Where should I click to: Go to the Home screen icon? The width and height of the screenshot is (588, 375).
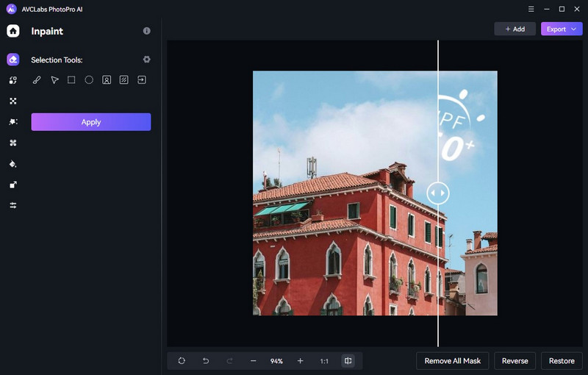[13, 31]
